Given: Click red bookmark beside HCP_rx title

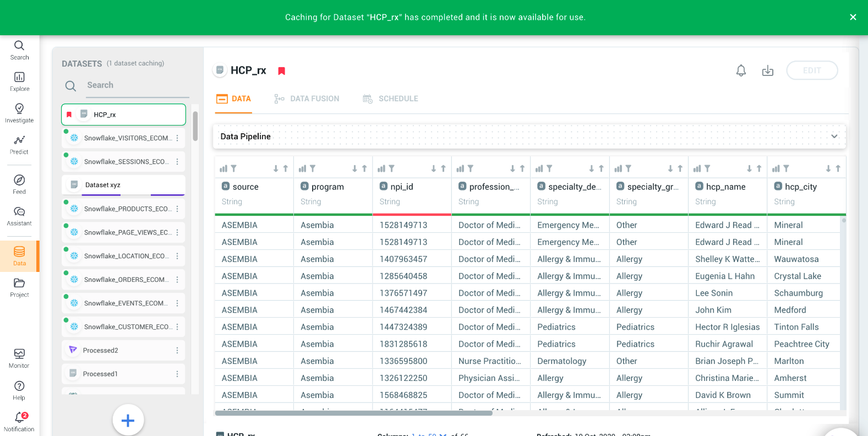Looking at the screenshot, I should (281, 70).
